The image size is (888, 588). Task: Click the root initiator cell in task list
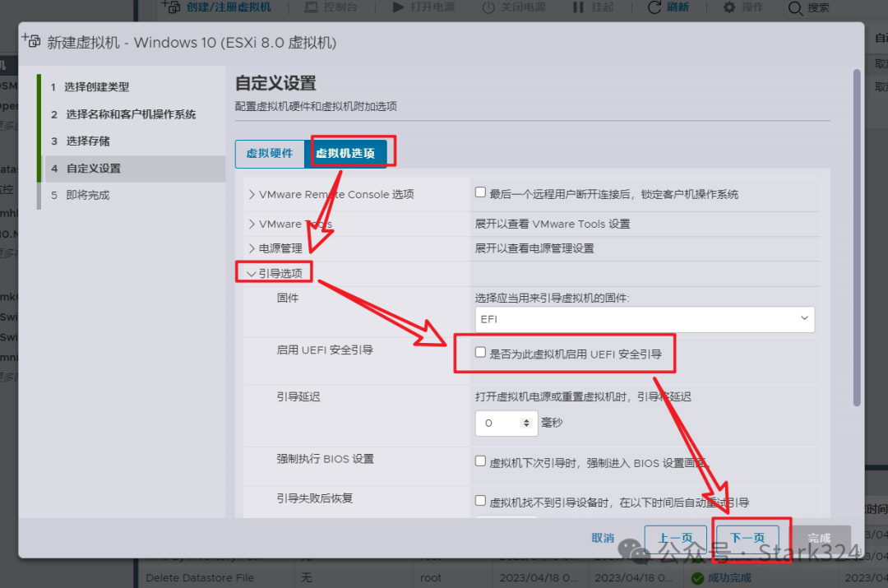(x=431, y=578)
